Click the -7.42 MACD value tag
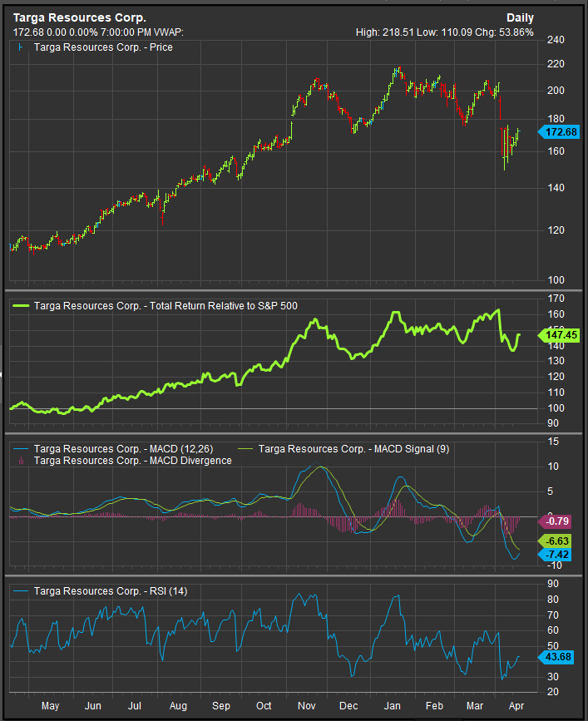 [554, 555]
